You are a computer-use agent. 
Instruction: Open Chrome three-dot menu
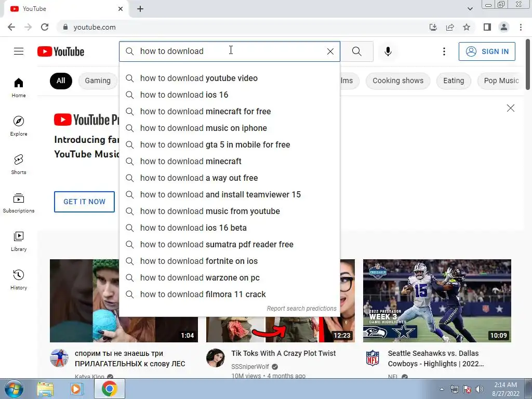521,27
